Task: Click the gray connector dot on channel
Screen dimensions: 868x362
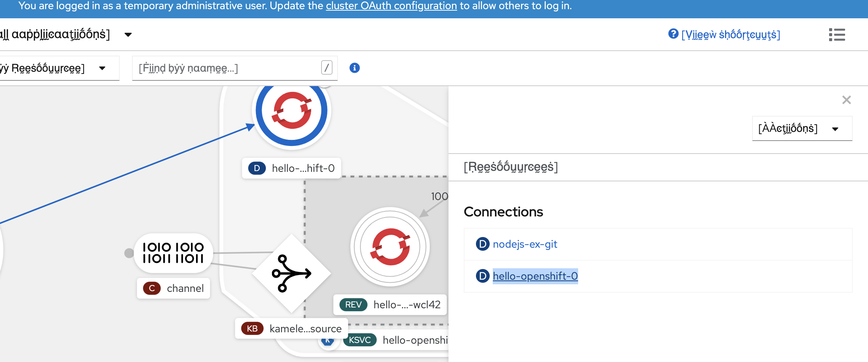Action: click(129, 253)
